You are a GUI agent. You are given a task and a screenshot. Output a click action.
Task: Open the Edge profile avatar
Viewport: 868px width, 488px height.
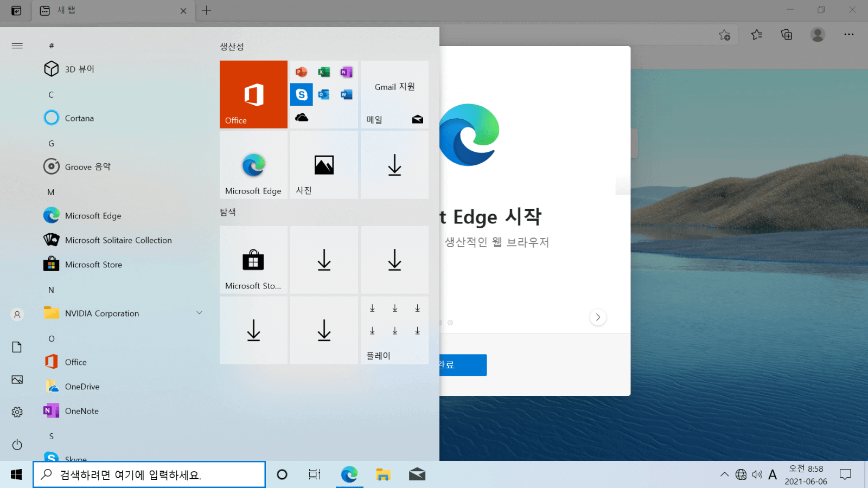(818, 35)
